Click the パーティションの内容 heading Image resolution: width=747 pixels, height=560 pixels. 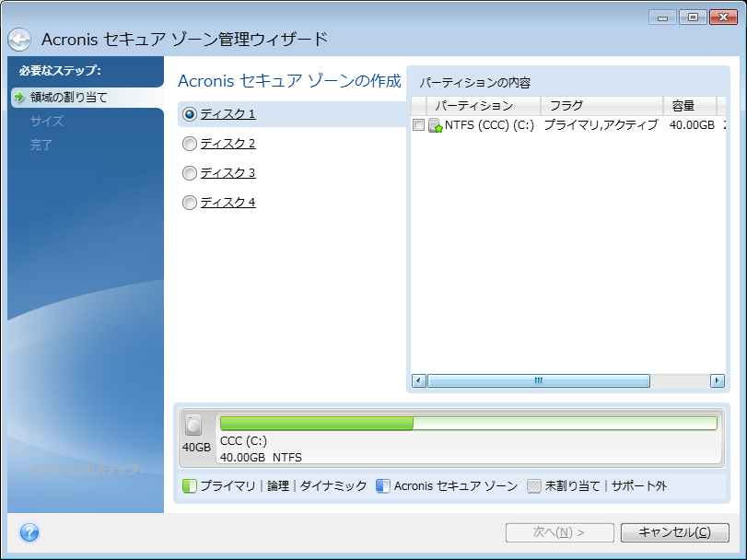tap(474, 83)
